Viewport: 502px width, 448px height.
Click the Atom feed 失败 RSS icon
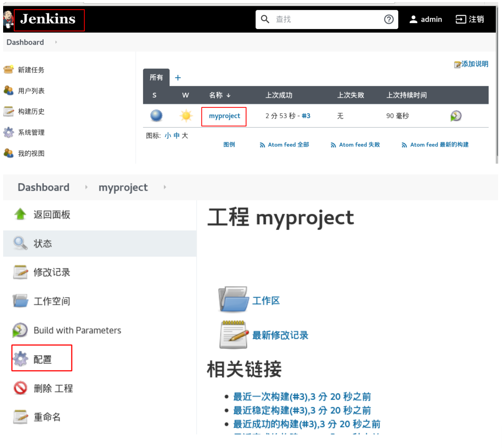pos(333,145)
